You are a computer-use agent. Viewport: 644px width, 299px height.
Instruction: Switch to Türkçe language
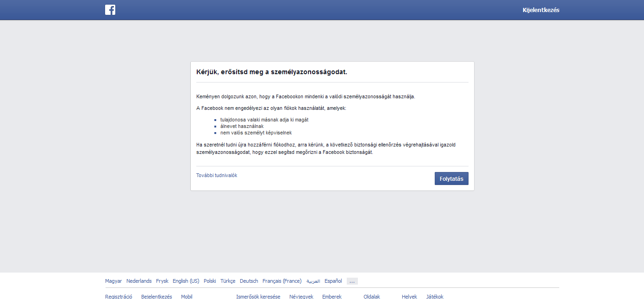[x=228, y=281]
